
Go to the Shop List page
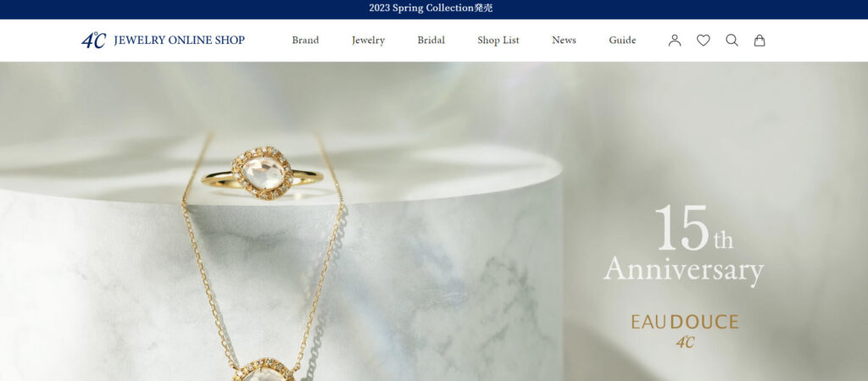498,41
